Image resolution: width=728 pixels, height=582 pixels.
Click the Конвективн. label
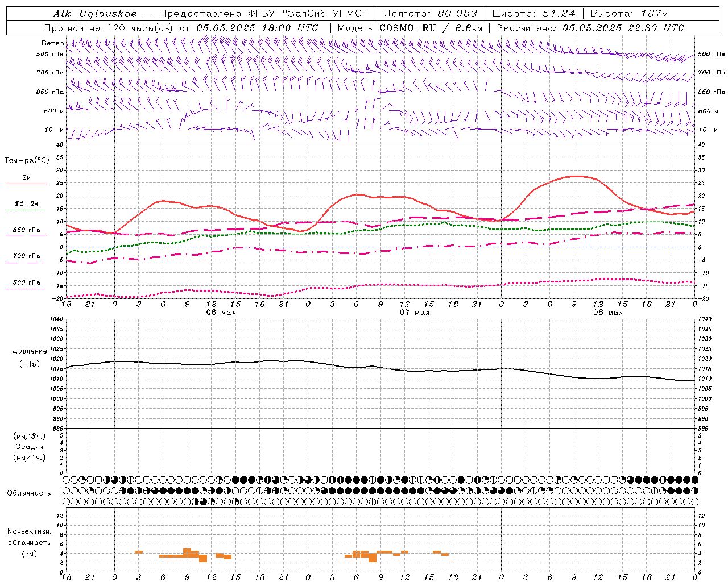(x=30, y=531)
